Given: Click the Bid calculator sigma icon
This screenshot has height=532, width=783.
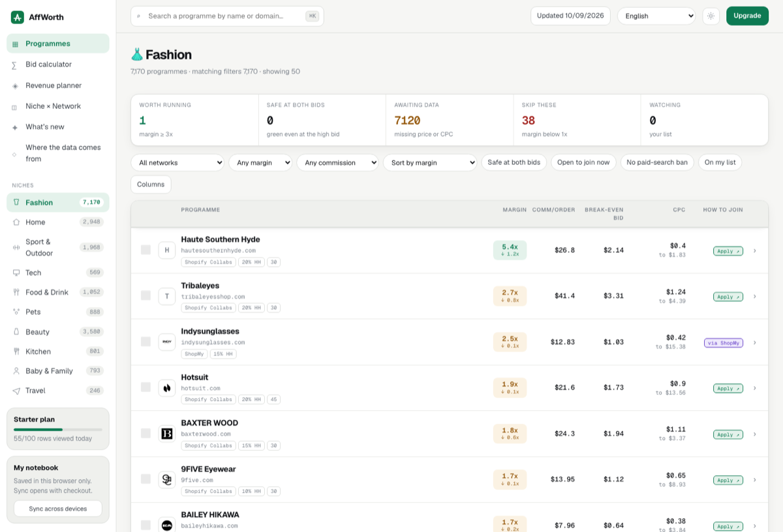Looking at the screenshot, I should (15, 65).
